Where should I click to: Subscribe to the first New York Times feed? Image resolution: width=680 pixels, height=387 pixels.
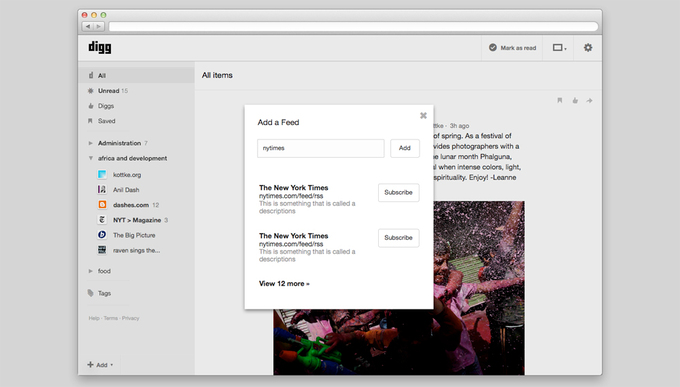(399, 193)
